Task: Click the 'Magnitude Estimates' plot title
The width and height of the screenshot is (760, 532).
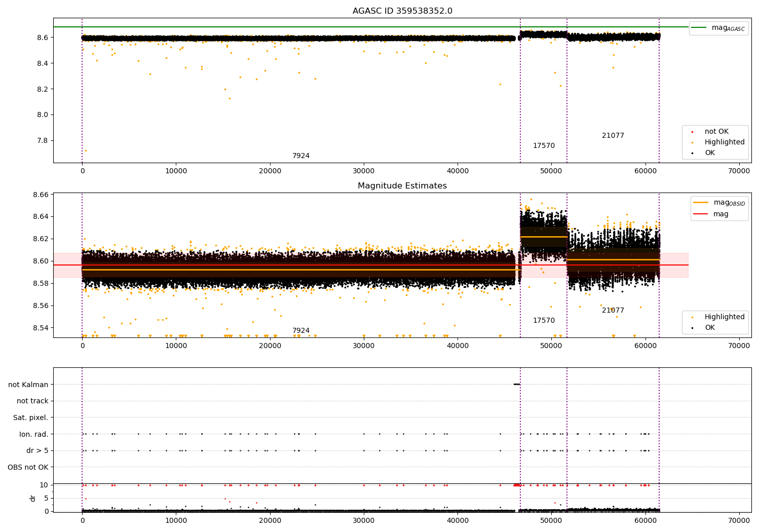Action: click(402, 186)
